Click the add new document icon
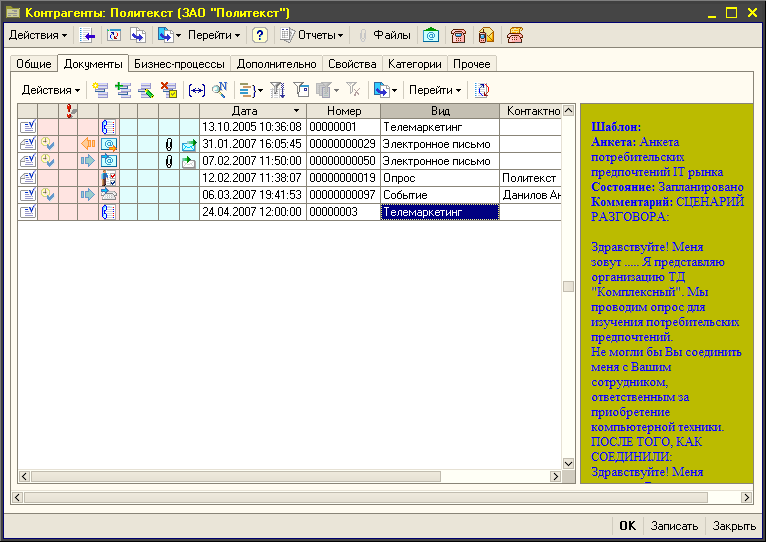The height and width of the screenshot is (542, 766). click(x=100, y=89)
